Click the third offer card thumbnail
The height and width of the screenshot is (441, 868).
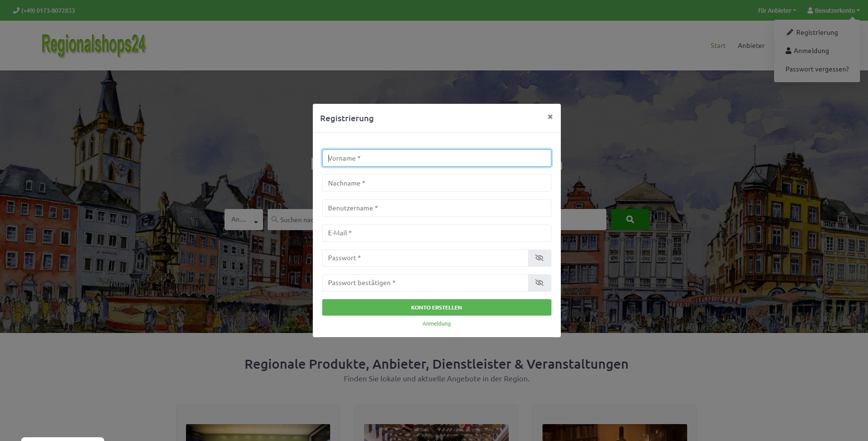click(x=615, y=433)
